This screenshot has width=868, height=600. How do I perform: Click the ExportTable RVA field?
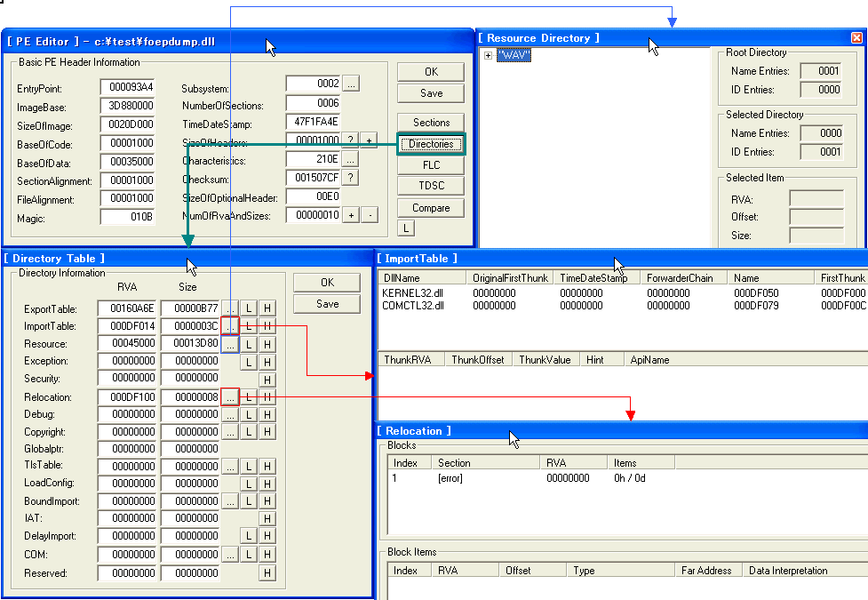[x=127, y=308]
